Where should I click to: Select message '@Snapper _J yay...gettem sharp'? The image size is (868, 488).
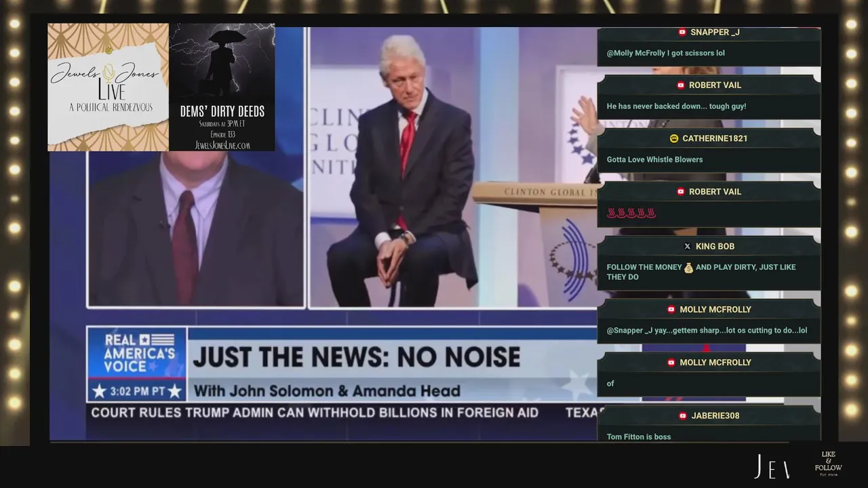pyautogui.click(x=707, y=331)
